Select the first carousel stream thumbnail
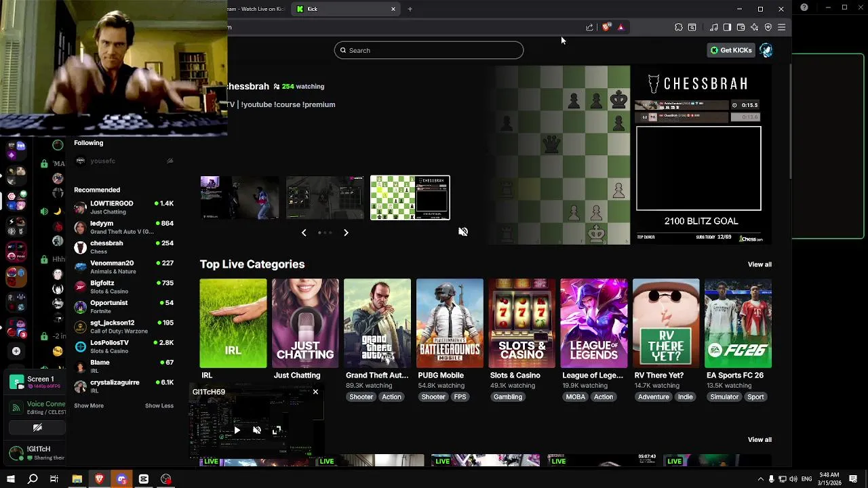The height and width of the screenshot is (488, 868). [x=239, y=198]
